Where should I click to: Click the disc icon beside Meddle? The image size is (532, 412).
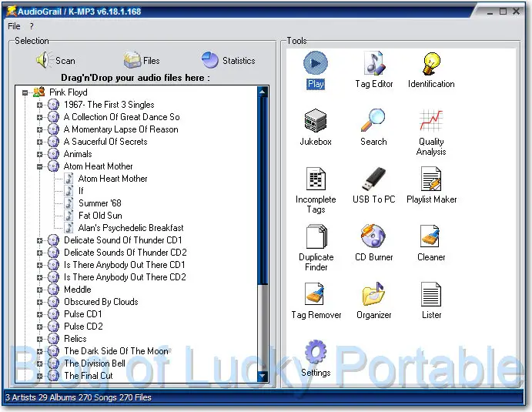click(53, 289)
